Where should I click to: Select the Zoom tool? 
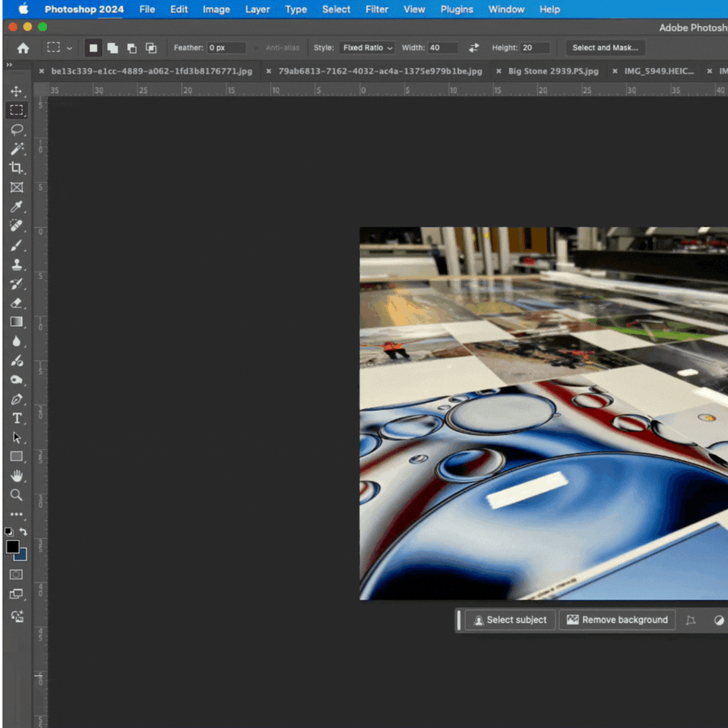coord(17,495)
